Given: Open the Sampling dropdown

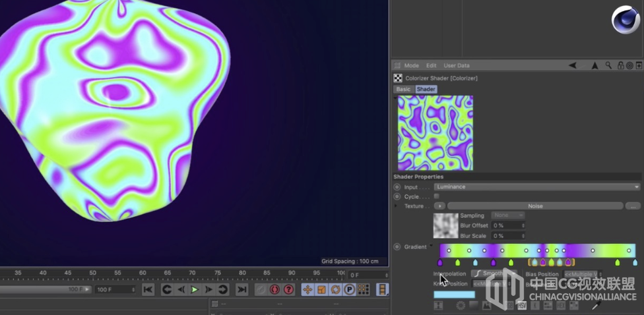Looking at the screenshot, I should click(x=508, y=215).
